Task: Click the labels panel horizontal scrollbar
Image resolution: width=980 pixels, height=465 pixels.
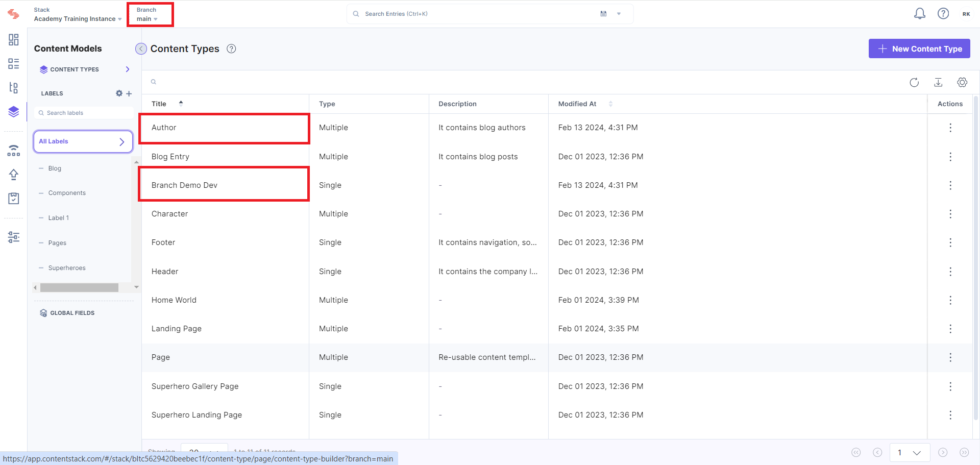Action: 79,288
